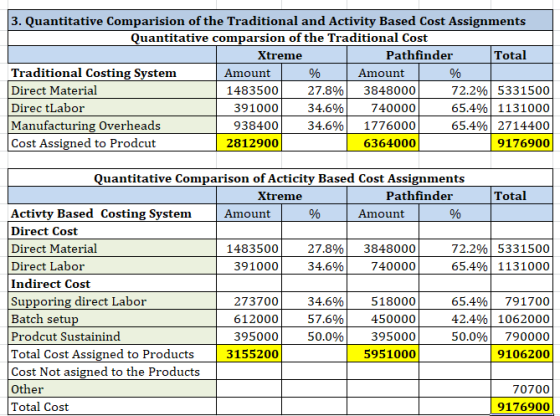Select the 'Direct Cost' subheading cell
Viewport: 560px width, 416px height.
click(x=112, y=231)
